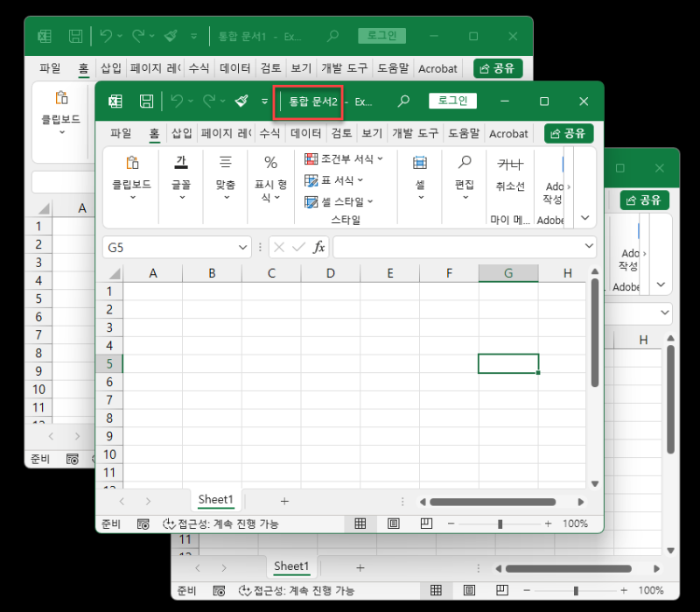Click the 로그인 button in front window
The width and height of the screenshot is (700, 612).
452,101
